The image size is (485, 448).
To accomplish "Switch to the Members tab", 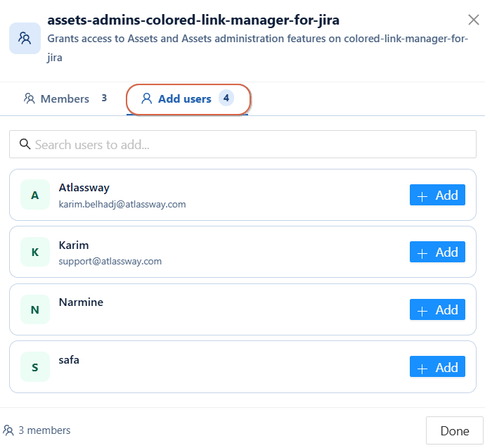I will [65, 98].
